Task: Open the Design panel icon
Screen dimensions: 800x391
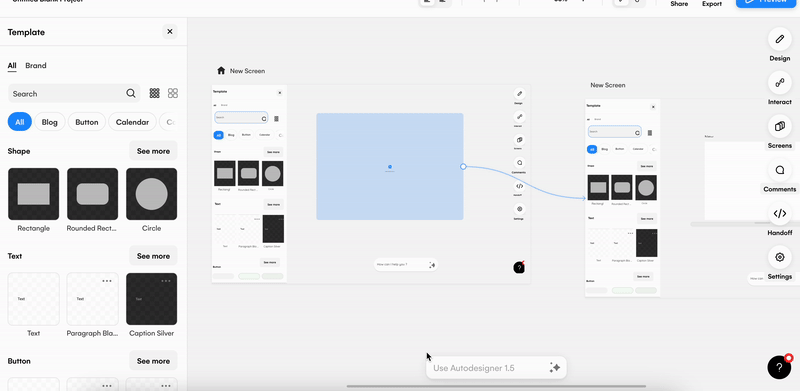Action: coord(780,39)
